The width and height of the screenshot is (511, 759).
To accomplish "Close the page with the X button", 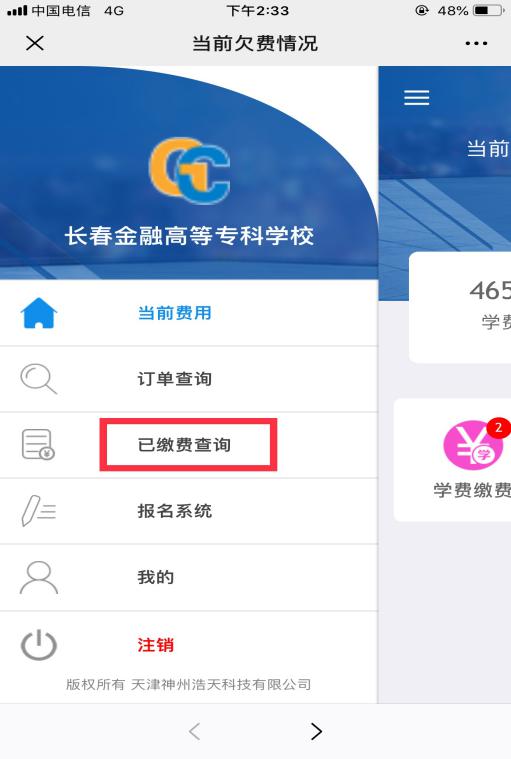I will click(35, 43).
